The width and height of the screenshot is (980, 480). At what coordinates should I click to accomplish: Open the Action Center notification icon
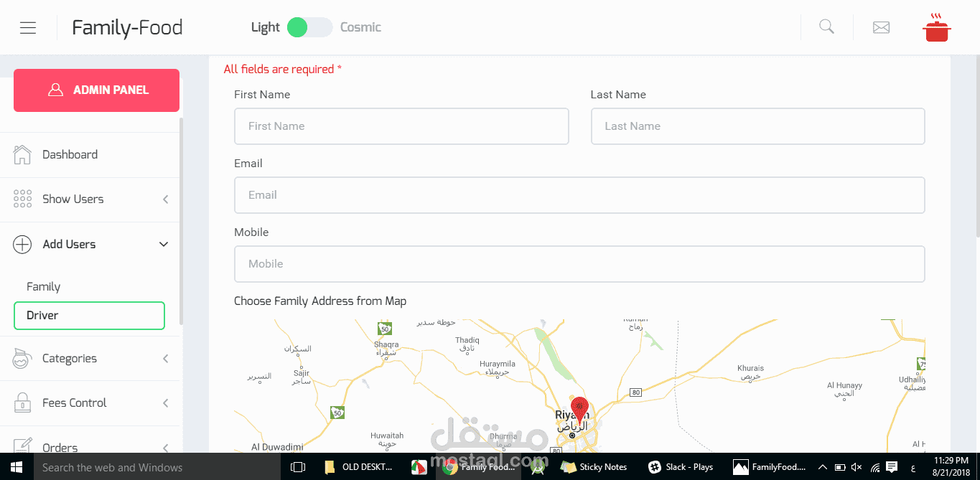tap(892, 467)
